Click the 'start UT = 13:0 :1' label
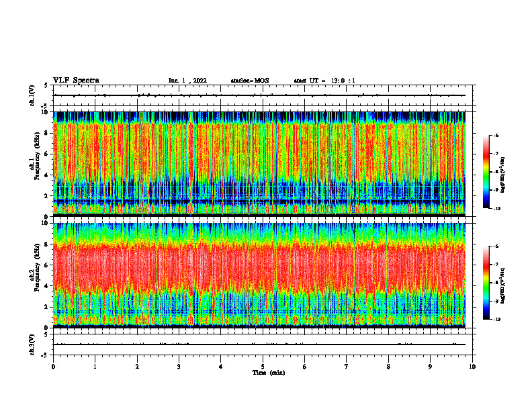The width and height of the screenshot is (532, 411). [324, 81]
